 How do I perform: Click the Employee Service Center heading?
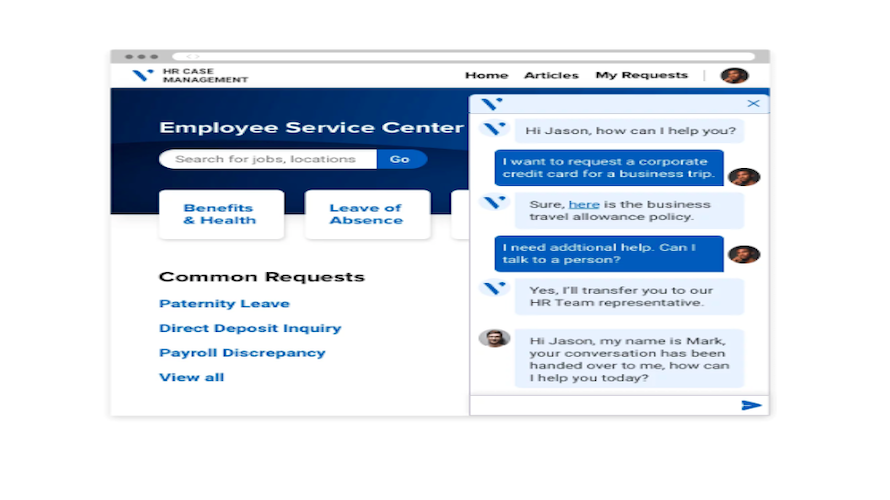pyautogui.click(x=311, y=127)
